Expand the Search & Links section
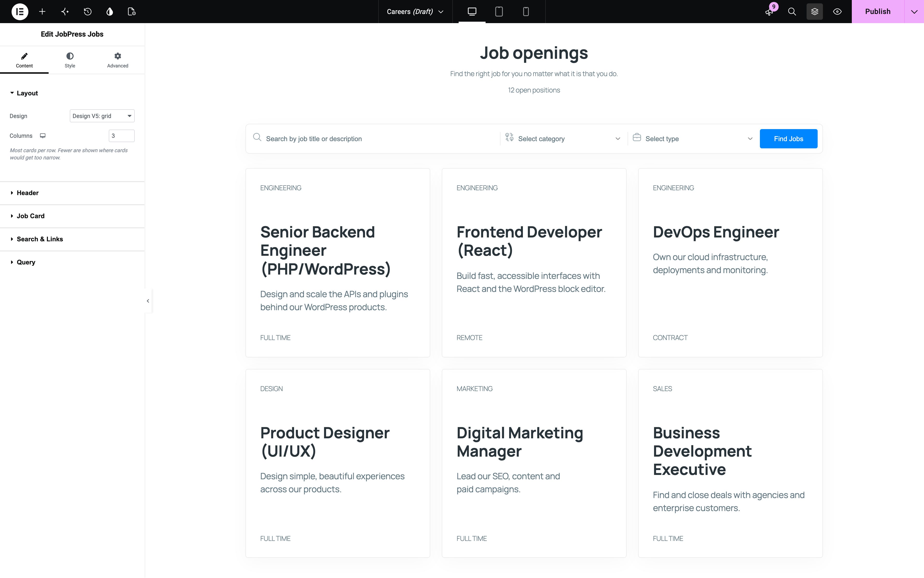Viewport: 924px width, 578px height. pyautogui.click(x=72, y=239)
